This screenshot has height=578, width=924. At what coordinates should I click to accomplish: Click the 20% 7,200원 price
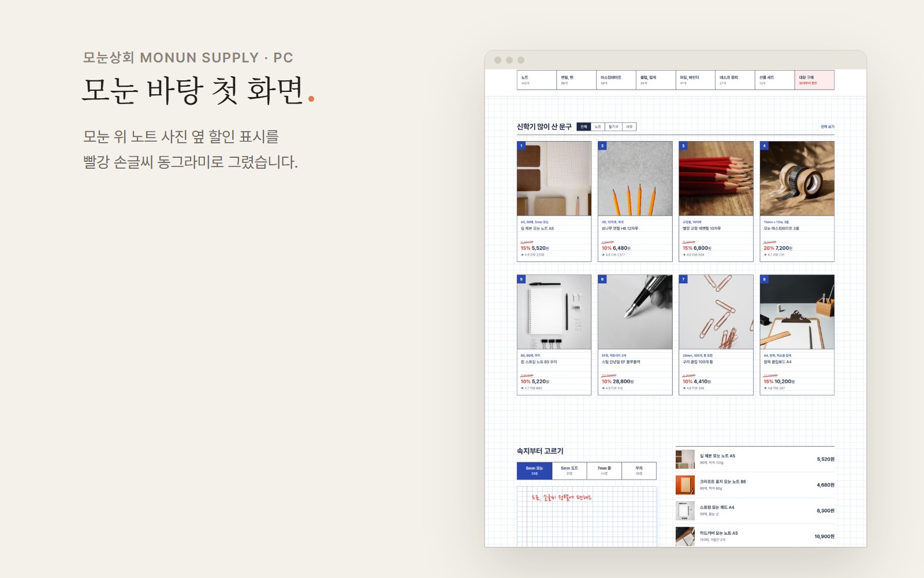coord(778,248)
